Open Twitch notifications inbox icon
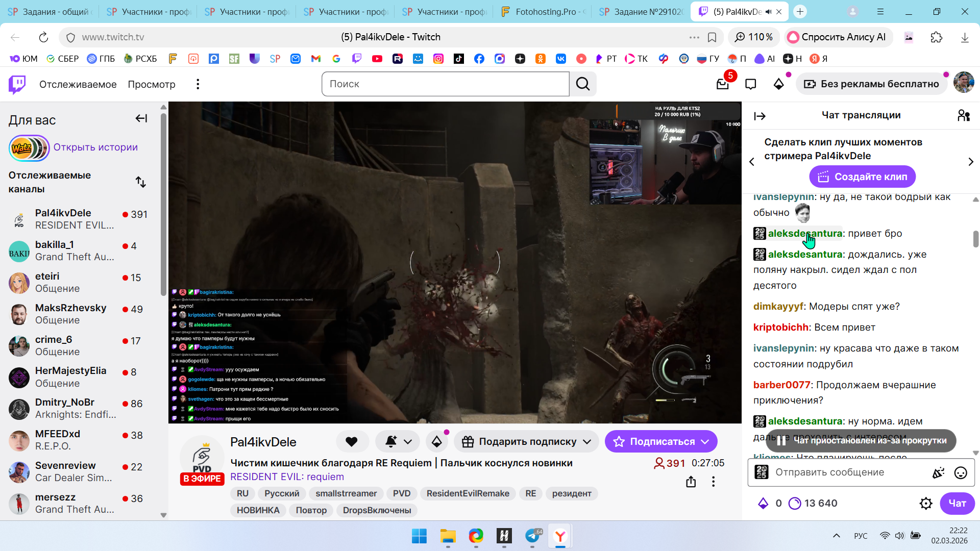This screenshot has height=551, width=980. click(722, 84)
